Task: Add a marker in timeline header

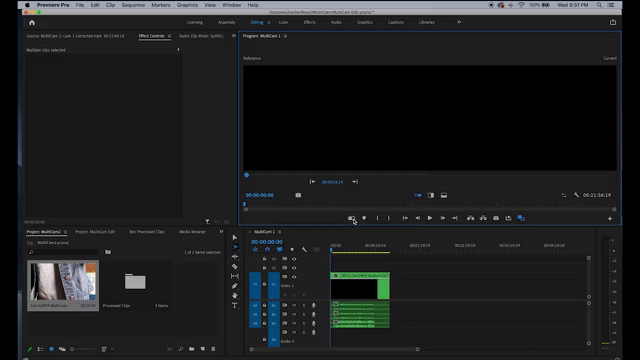Action: tap(292, 249)
